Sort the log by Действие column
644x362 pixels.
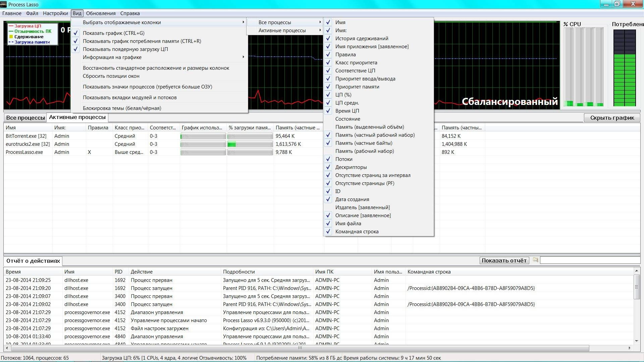(175, 272)
